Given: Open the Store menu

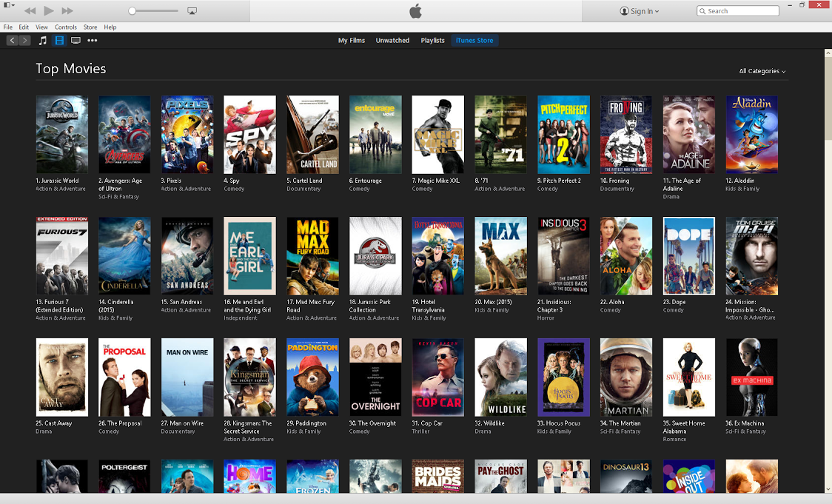Looking at the screenshot, I should click(x=90, y=27).
